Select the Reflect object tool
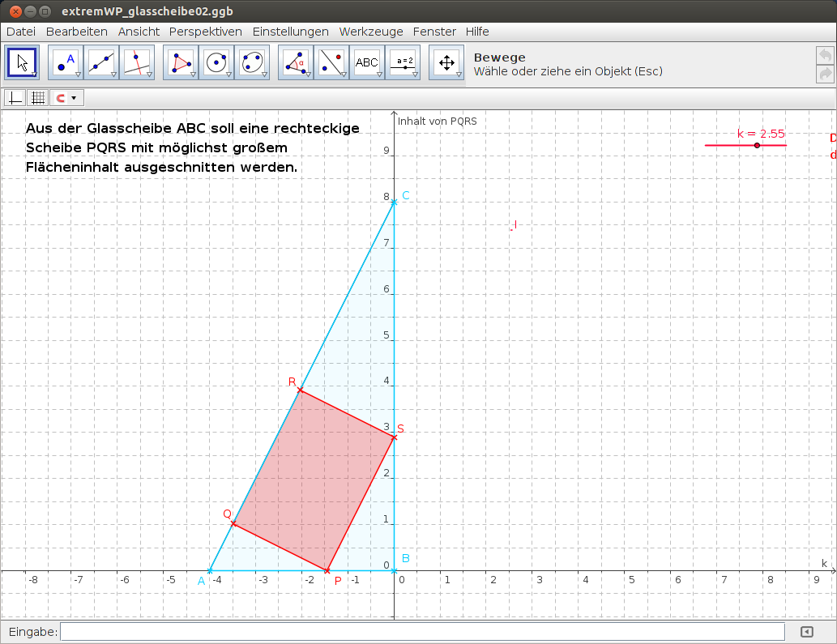Image resolution: width=837 pixels, height=644 pixels. [331, 62]
